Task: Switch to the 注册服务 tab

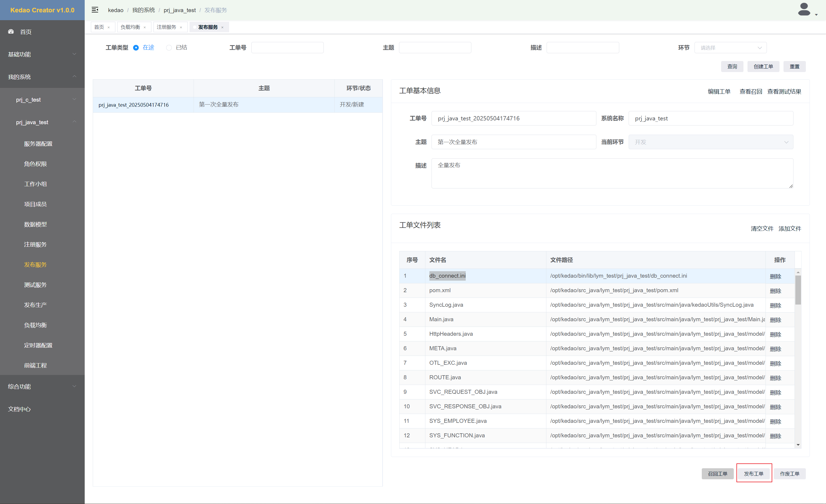Action: click(167, 27)
